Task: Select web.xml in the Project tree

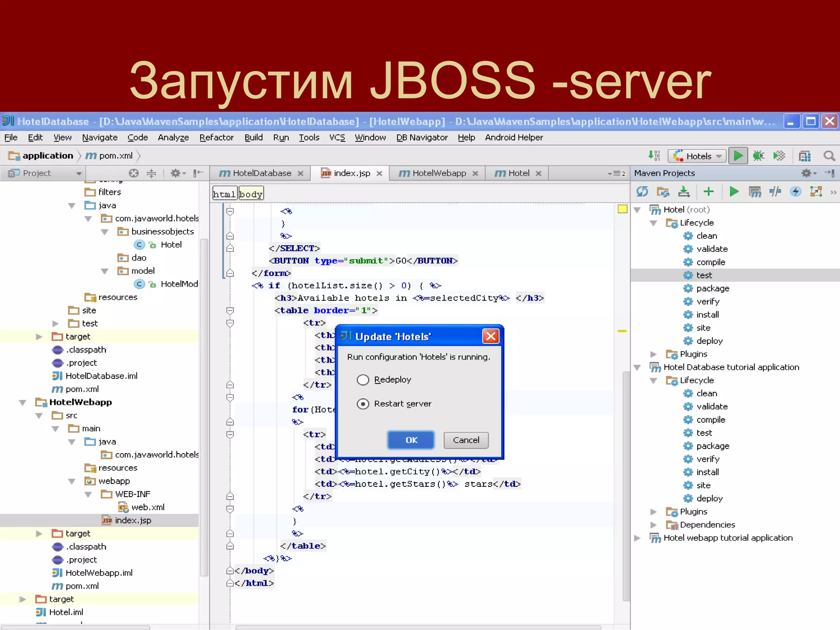Action: point(142,507)
